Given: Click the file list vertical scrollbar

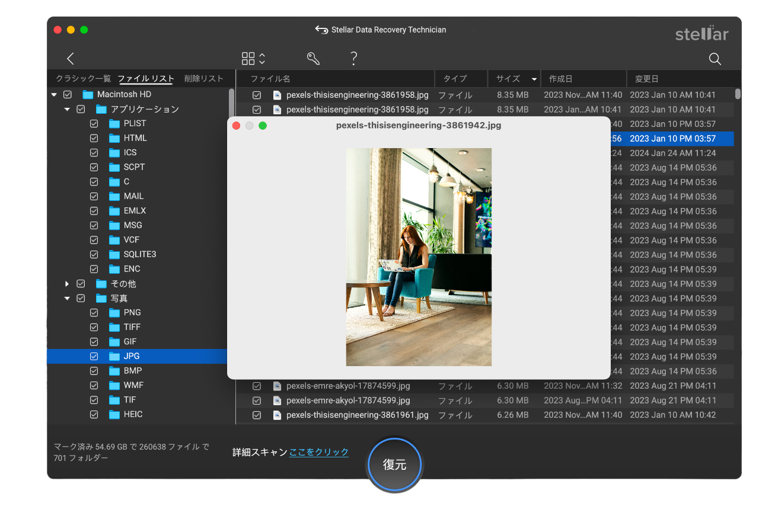Looking at the screenshot, I should pos(738,94).
